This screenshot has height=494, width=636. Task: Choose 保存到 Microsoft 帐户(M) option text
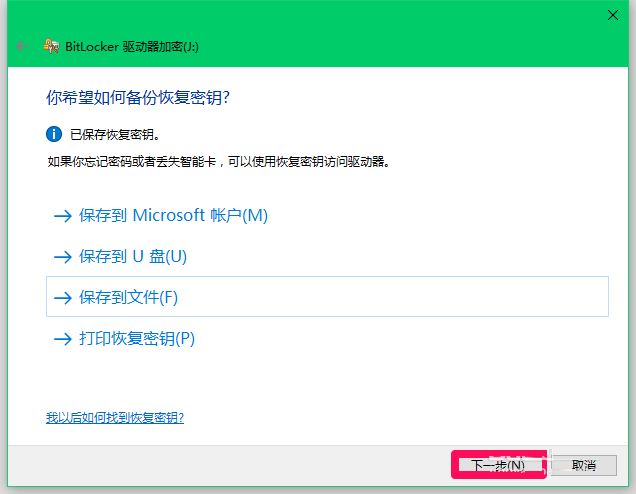[x=173, y=215]
